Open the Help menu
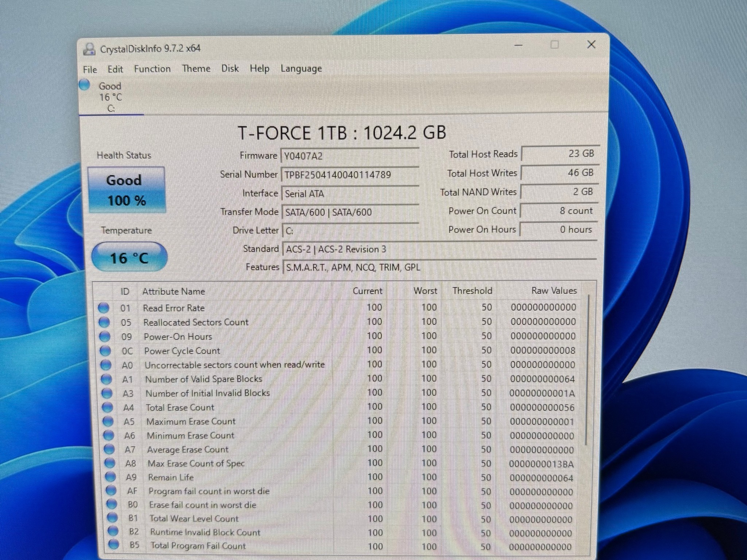Image resolution: width=747 pixels, height=560 pixels. click(x=259, y=69)
